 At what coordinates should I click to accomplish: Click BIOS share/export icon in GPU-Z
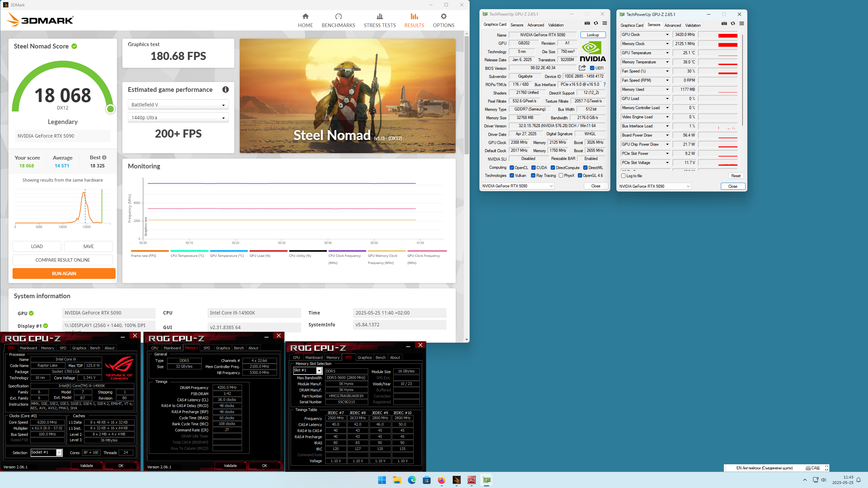582,68
